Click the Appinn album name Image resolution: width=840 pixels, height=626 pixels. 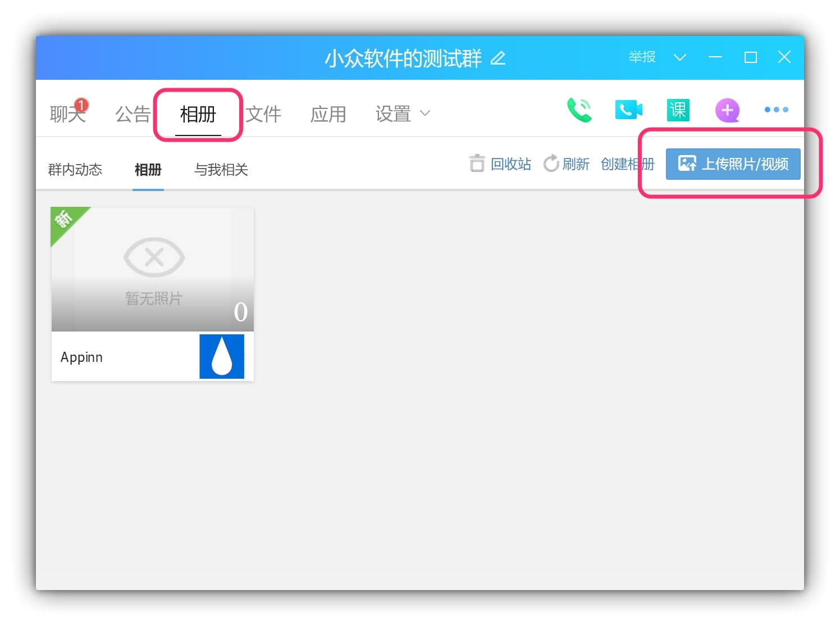click(81, 357)
